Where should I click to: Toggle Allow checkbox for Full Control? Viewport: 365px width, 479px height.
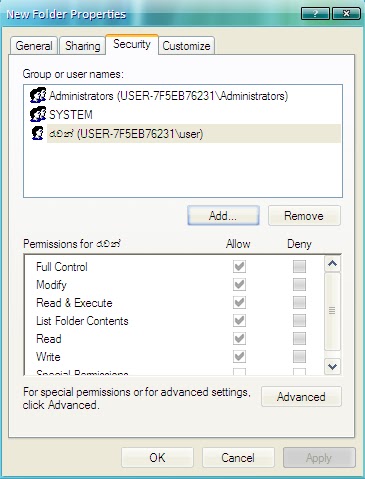[x=239, y=266]
